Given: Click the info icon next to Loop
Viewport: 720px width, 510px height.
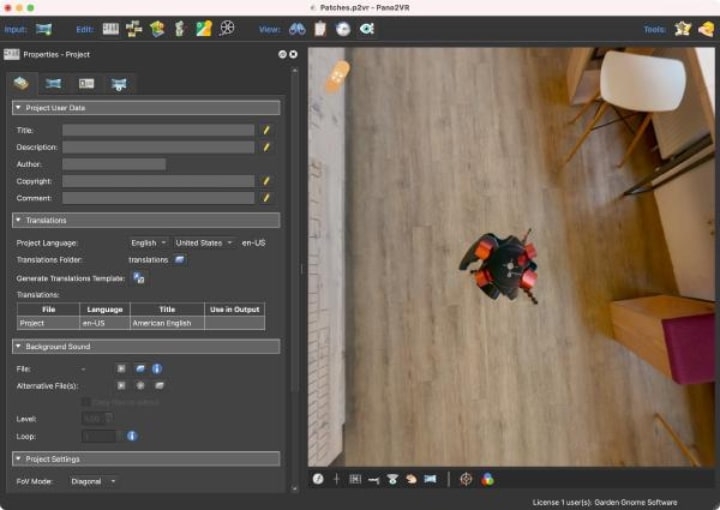Looking at the screenshot, I should [x=132, y=436].
